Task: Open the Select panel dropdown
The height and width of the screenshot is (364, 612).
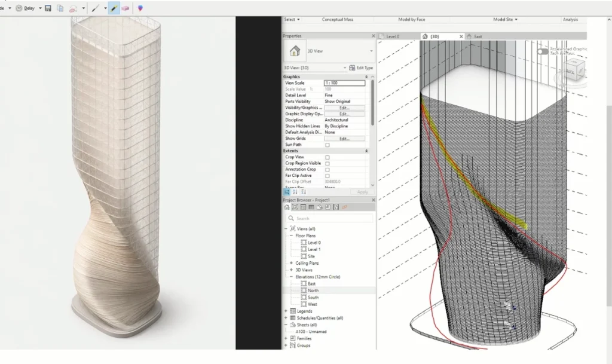Action: pos(292,20)
